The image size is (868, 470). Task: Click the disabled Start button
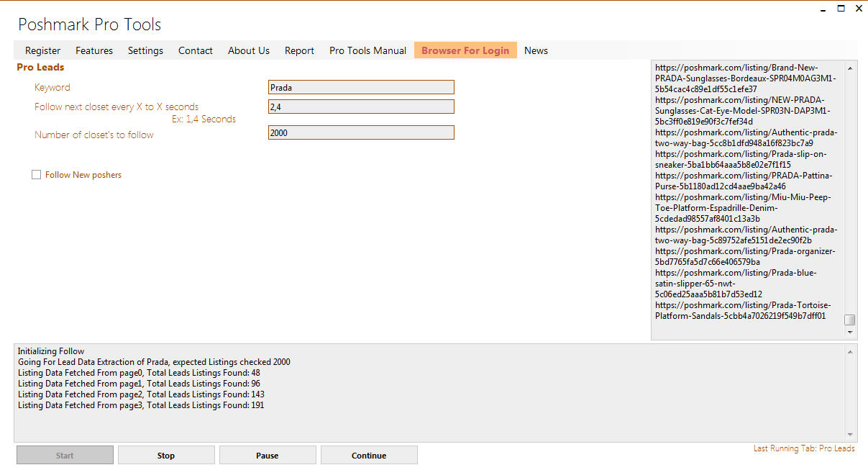[x=65, y=455]
